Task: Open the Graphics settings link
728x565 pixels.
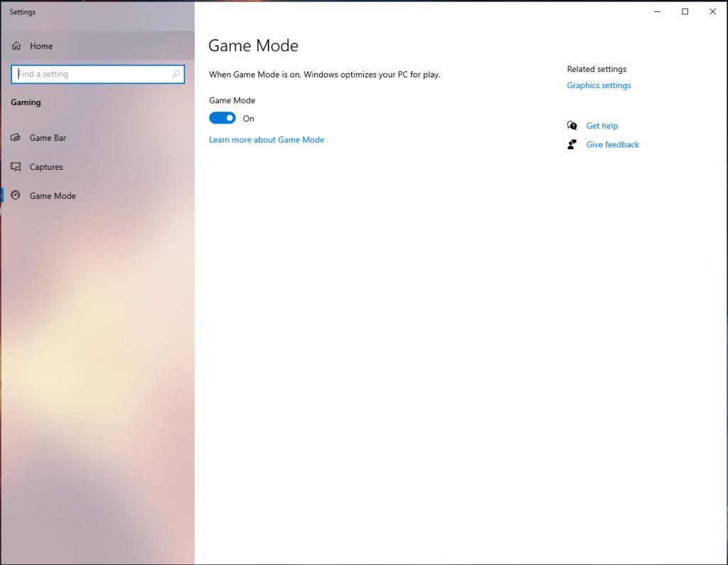Action: click(x=599, y=85)
